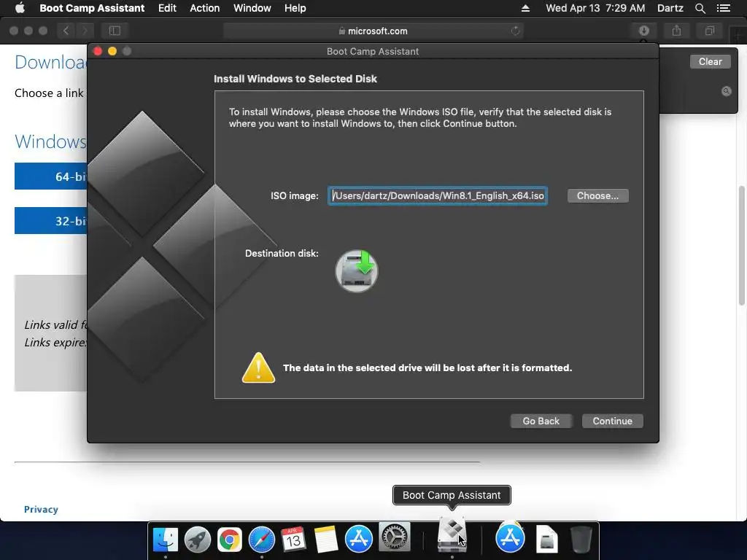Screen dimensions: 747x560
Task: Clear the Safari downloads list
Action: click(x=710, y=61)
